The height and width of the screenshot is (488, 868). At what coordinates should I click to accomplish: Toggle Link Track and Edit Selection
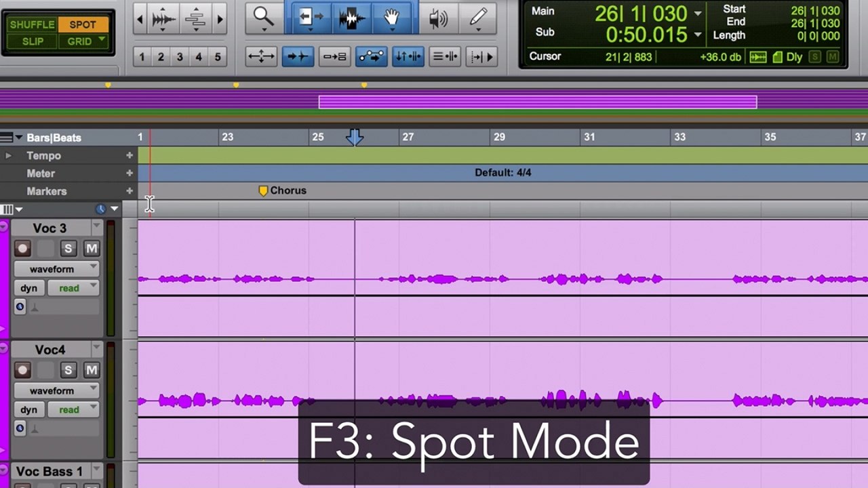point(445,57)
